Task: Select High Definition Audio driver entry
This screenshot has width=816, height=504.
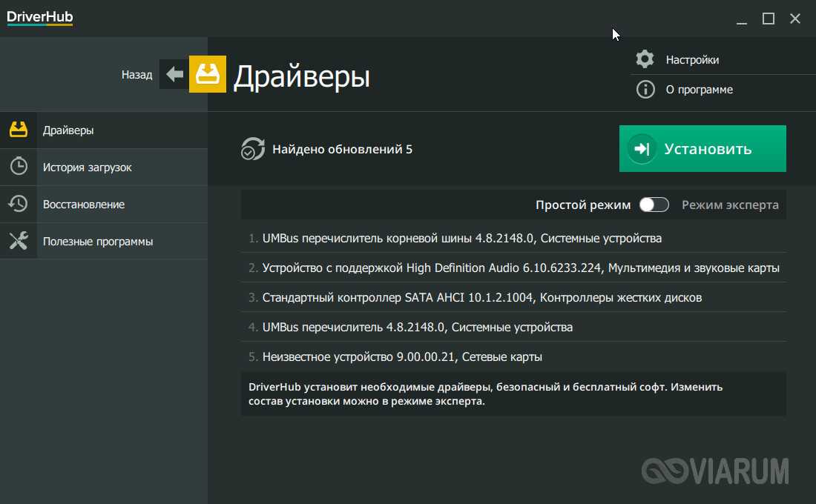Action: coord(520,268)
